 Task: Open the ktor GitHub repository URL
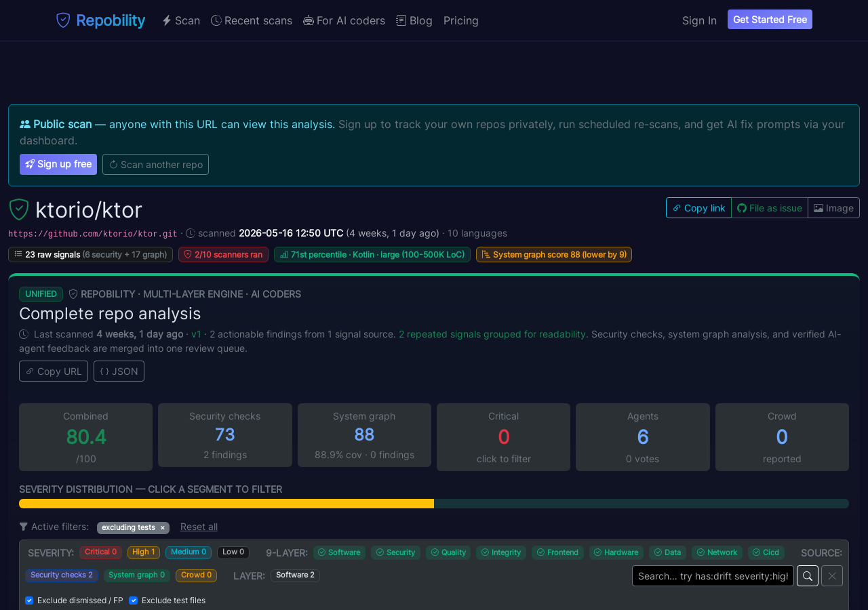point(93,233)
